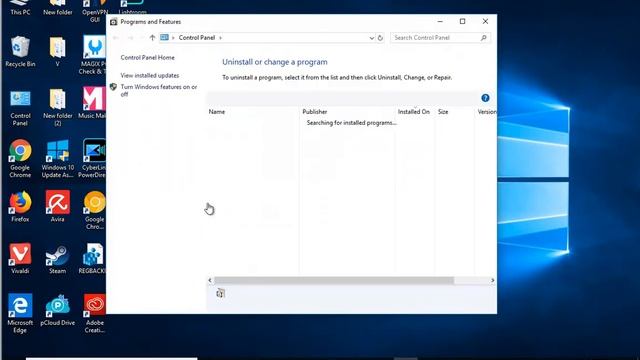Launch Firefox from the desktop
This screenshot has height=360, width=640.
20,207
